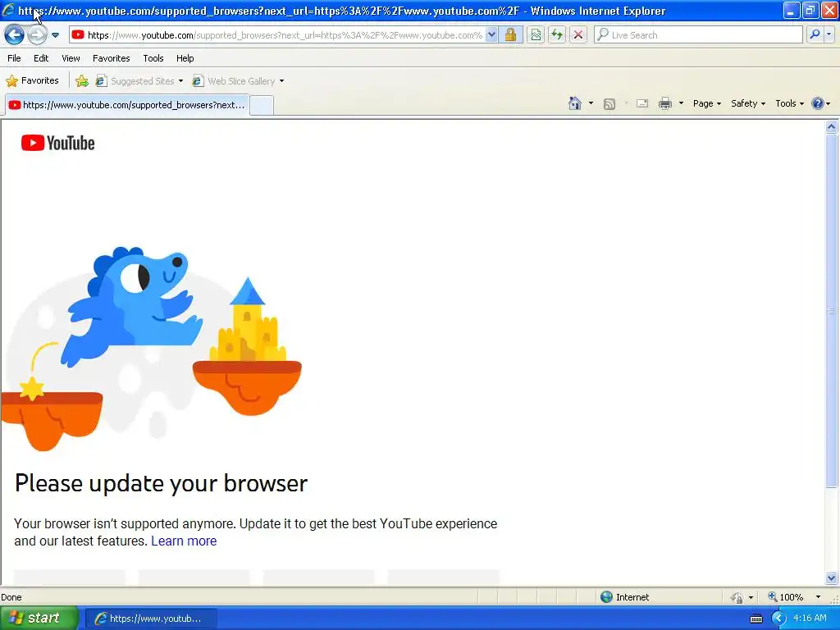Click the on-screen keyboard tray icon
Viewport: 840px width, 630px height.
point(756,619)
